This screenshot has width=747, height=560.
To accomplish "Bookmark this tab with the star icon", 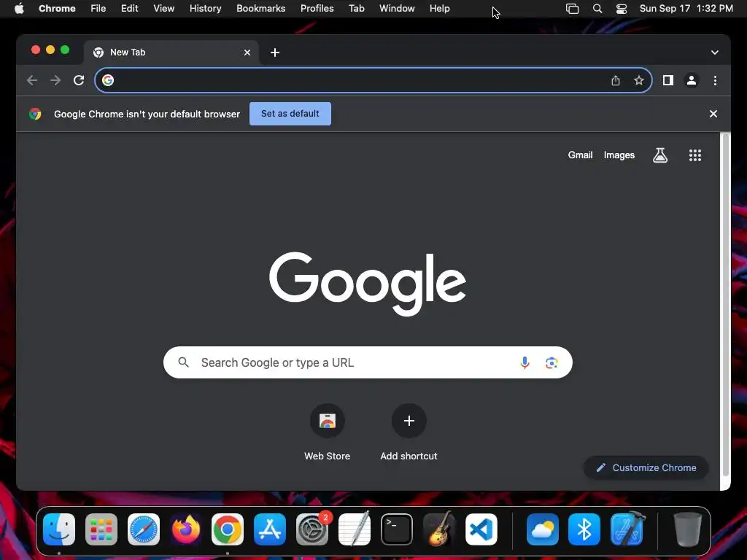I will (639, 80).
